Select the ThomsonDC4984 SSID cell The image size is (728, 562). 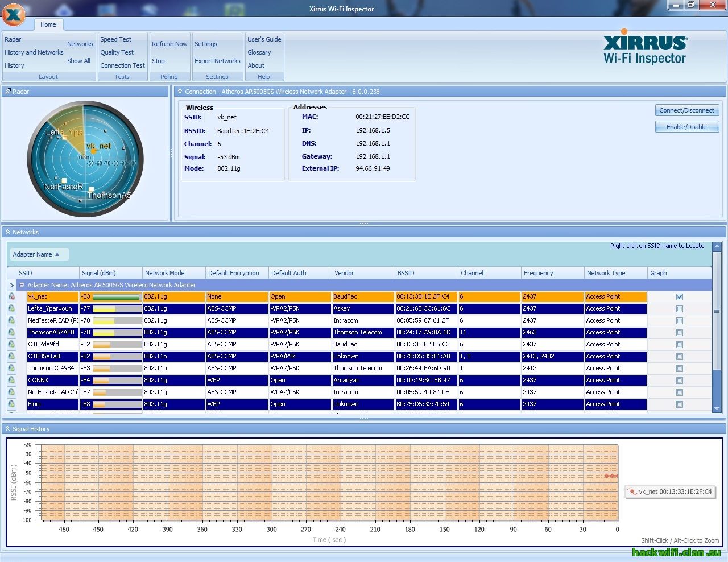coord(53,368)
